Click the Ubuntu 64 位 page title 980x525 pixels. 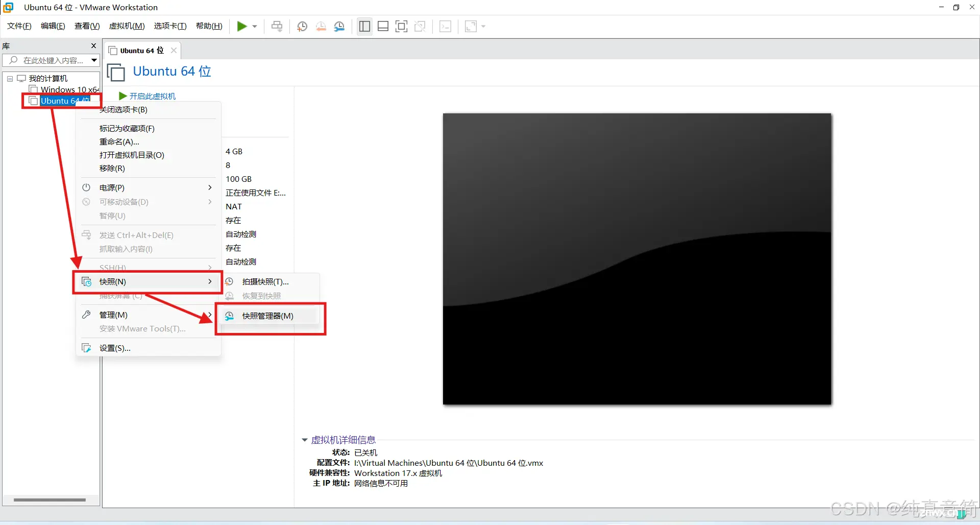coord(172,71)
